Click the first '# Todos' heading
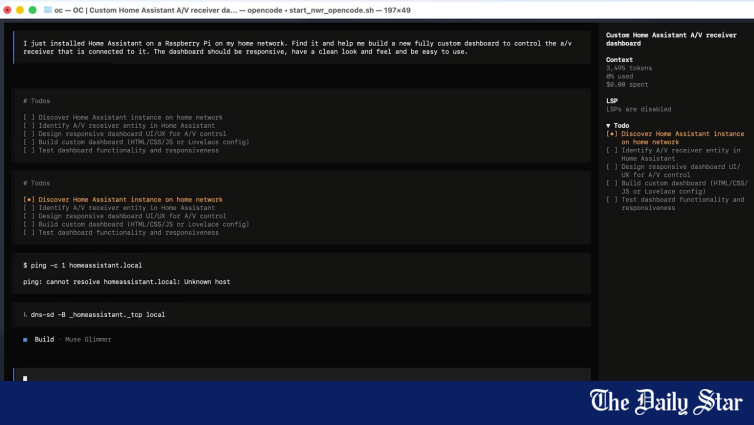The image size is (754, 425). pos(37,101)
